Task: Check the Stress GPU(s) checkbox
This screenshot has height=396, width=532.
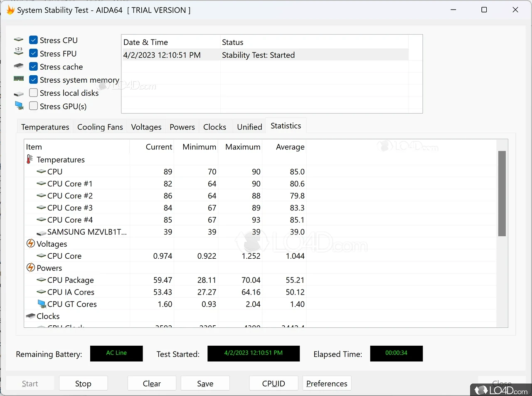Action: (x=34, y=106)
